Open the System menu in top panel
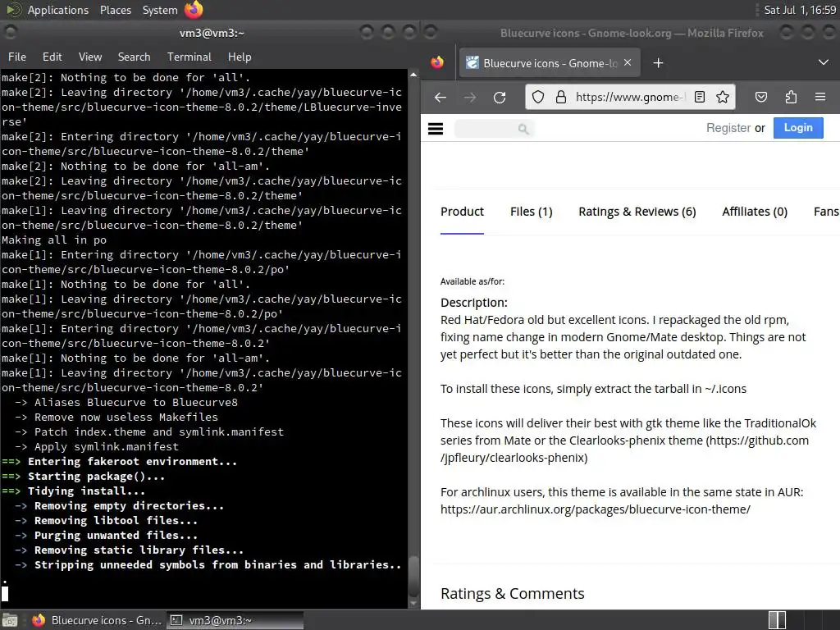This screenshot has height=630, width=840. coord(160,10)
